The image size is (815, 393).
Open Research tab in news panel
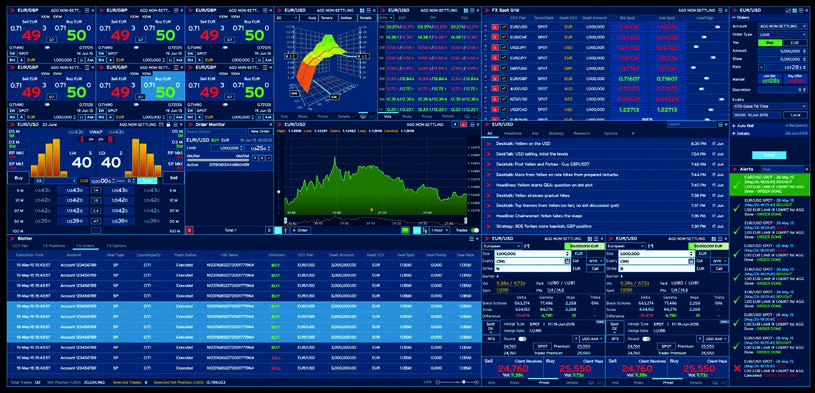click(x=581, y=134)
